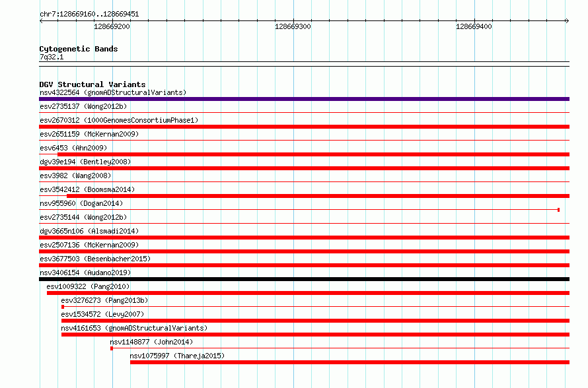Image resolution: width=588 pixels, height=388 pixels.
Task: Open nsv955960 (Dogan2014) variant label
Action: tap(81, 203)
